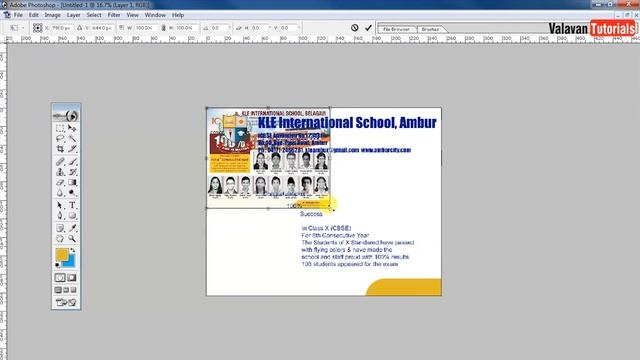The width and height of the screenshot is (640, 360).
Task: Swap foreground and background colors
Action: tap(73, 250)
